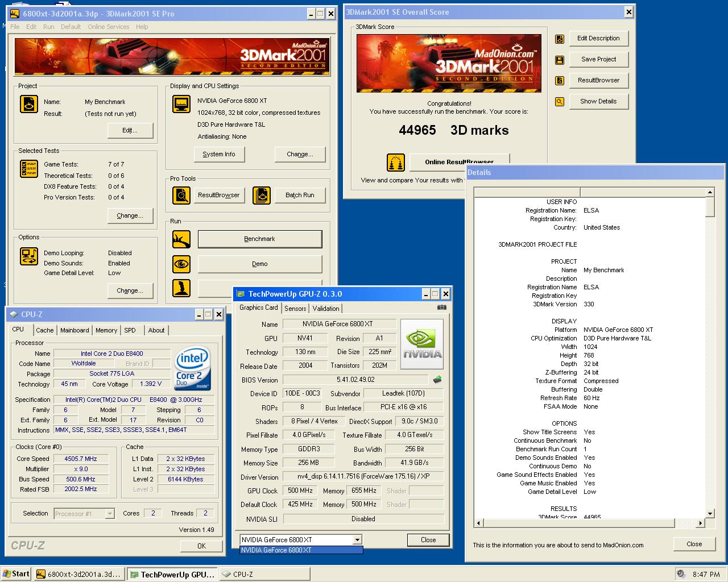Click the ResultBrowser magnifier icon in Pro Tools

[x=181, y=196]
